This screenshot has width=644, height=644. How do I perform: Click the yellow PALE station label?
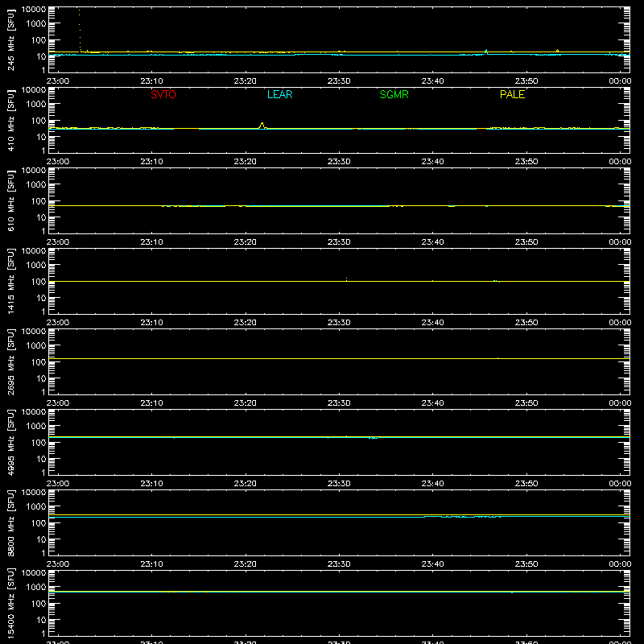[x=512, y=94]
